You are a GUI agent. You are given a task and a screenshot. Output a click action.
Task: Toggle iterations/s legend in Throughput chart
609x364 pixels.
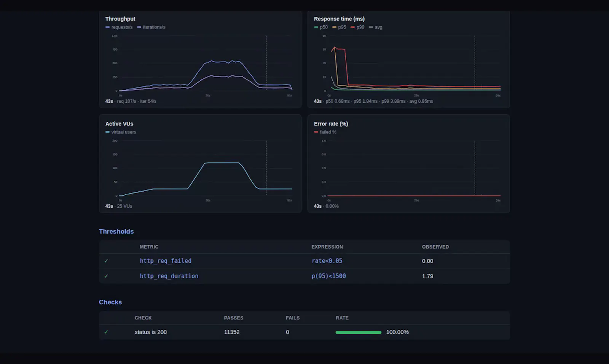[x=151, y=27]
